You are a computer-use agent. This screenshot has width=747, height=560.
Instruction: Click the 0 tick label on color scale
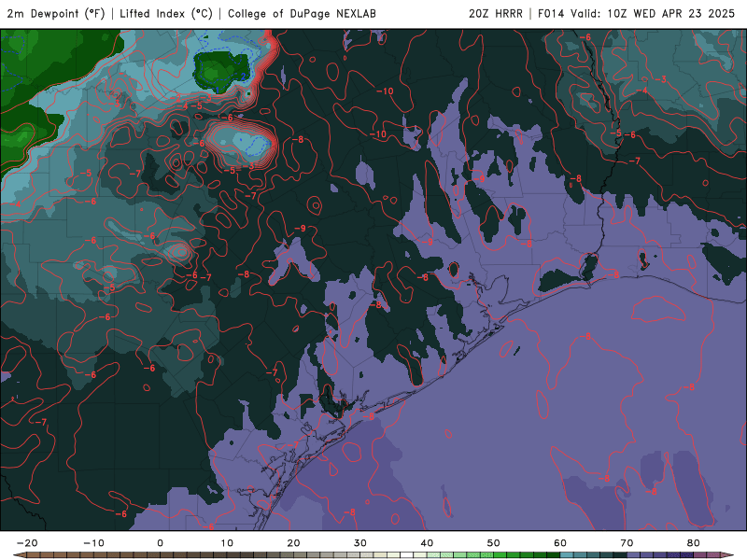(x=160, y=543)
